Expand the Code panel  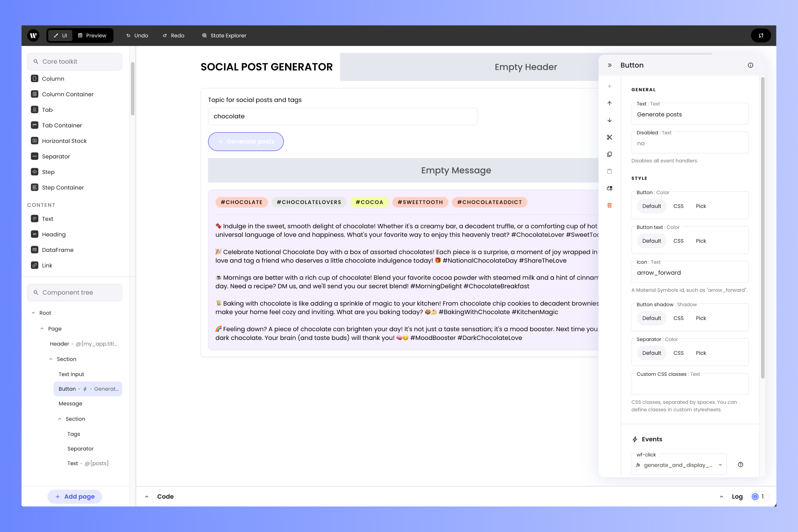147,496
